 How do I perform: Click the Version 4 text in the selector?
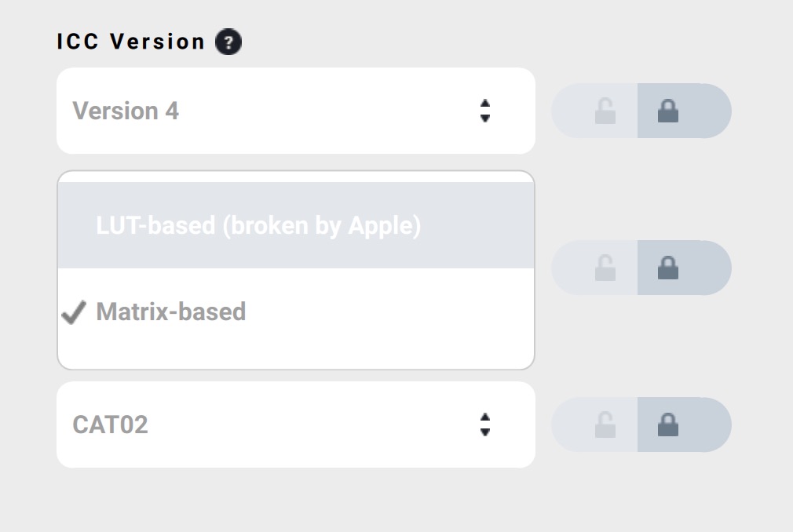click(126, 111)
